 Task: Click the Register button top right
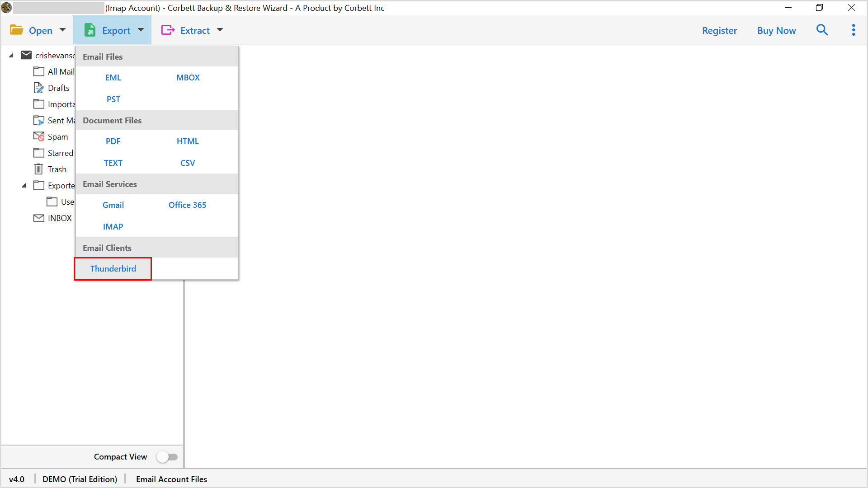(719, 30)
